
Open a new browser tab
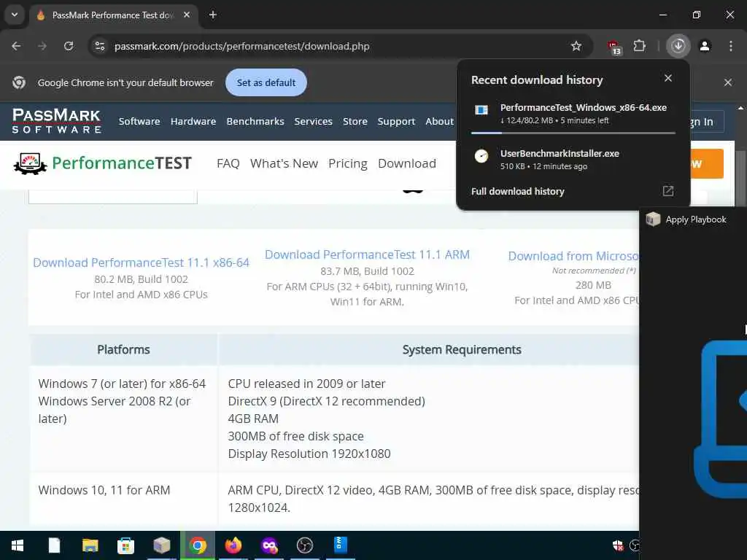[213, 15]
